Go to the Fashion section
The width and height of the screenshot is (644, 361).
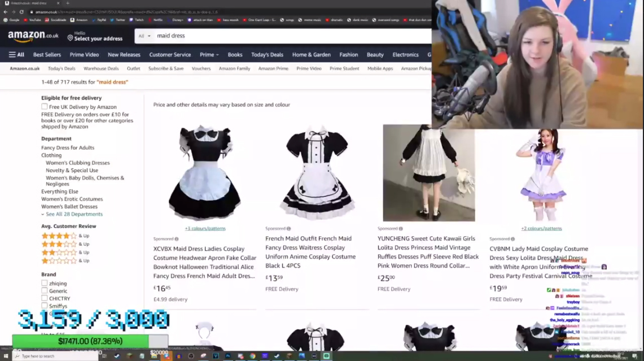[x=349, y=55]
